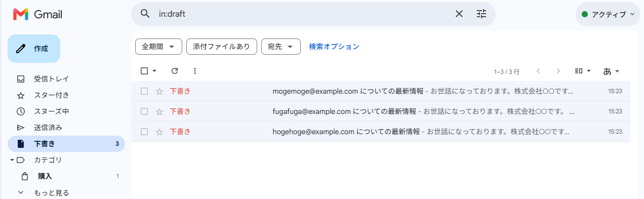Open 購入 purchases category
The height and width of the screenshot is (199, 644).
pos(66,176)
